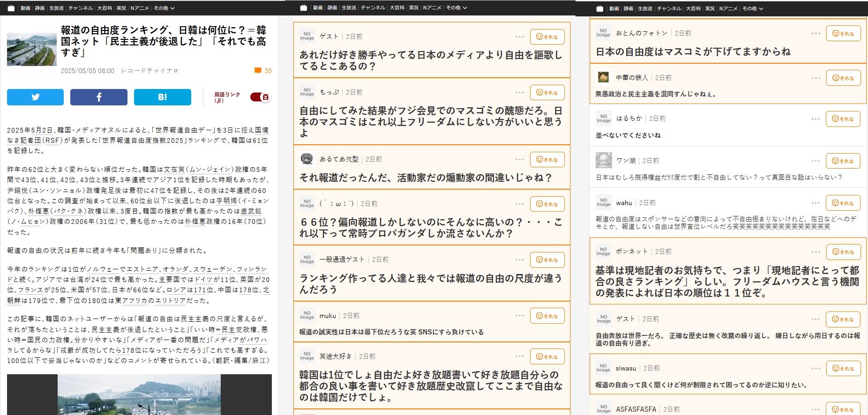Toggle the それな reaction on wahu's comment
Viewport: 868px width, 415px height.
coord(843,203)
